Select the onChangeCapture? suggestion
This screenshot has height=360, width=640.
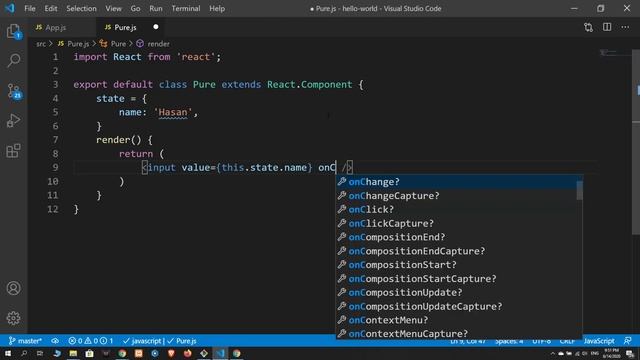pos(456,196)
